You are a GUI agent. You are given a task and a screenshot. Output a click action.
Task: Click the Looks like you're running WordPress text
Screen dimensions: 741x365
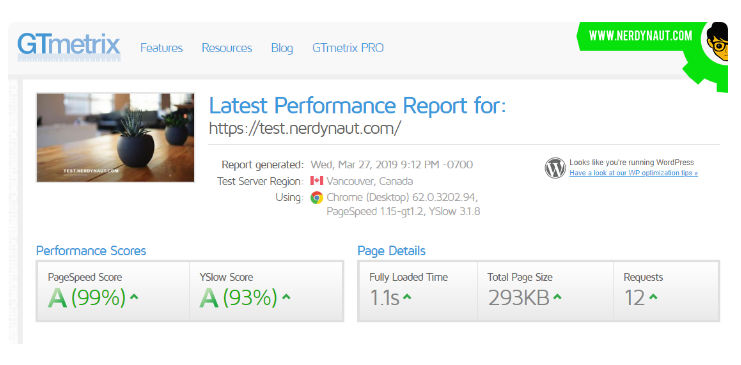[631, 162]
